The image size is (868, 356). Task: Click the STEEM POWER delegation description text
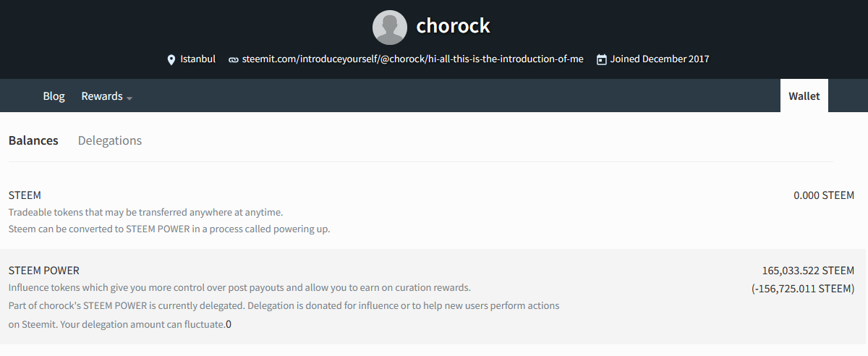[x=284, y=315]
